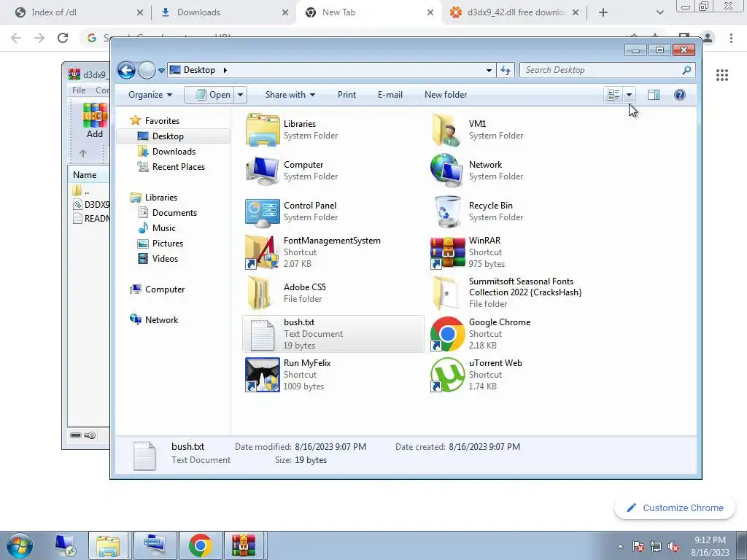This screenshot has width=747, height=560.
Task: Open Chrome from the taskbar
Action: pyautogui.click(x=200, y=545)
